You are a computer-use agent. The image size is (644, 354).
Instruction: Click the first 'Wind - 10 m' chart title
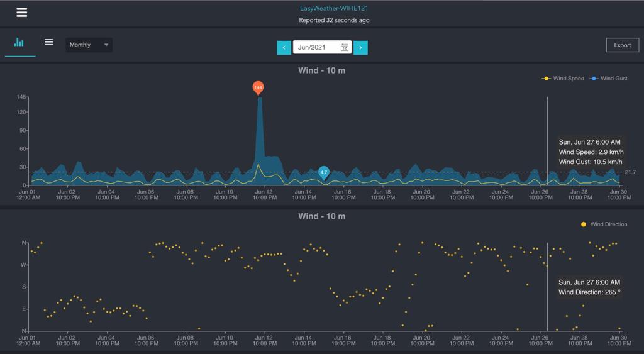[321, 70]
